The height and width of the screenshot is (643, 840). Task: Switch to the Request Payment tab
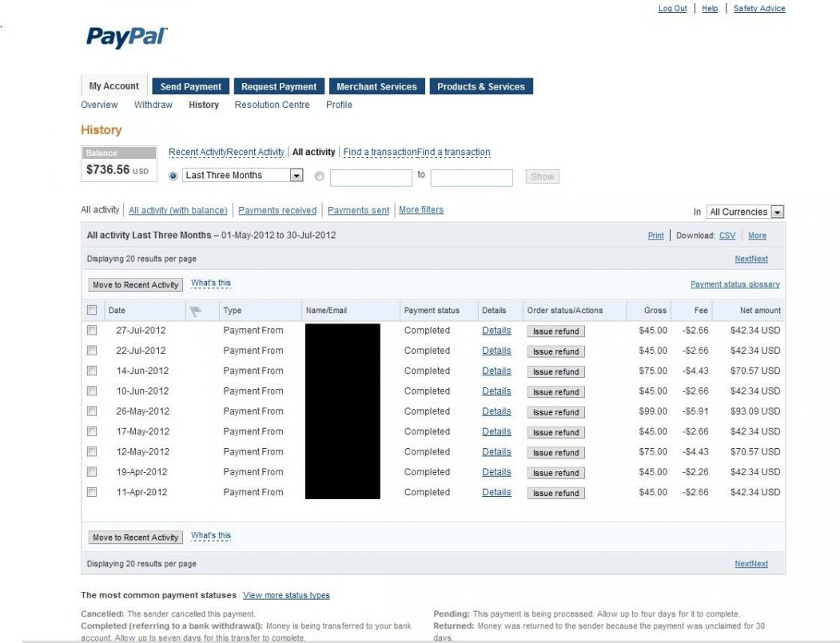click(279, 86)
